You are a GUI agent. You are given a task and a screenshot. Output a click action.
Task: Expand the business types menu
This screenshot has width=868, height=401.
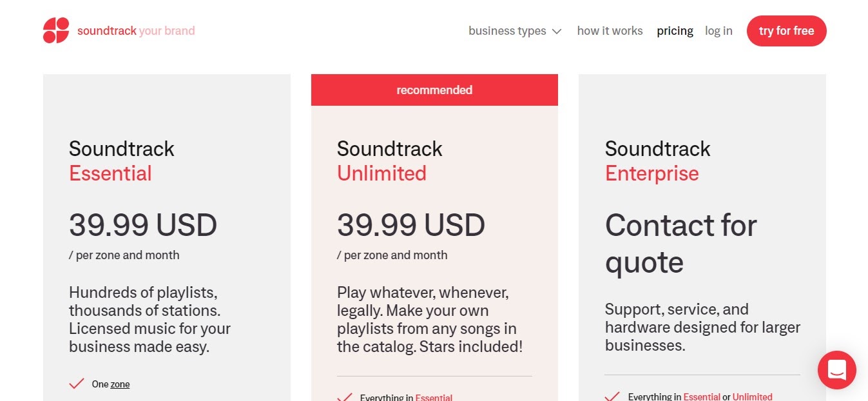tap(507, 31)
